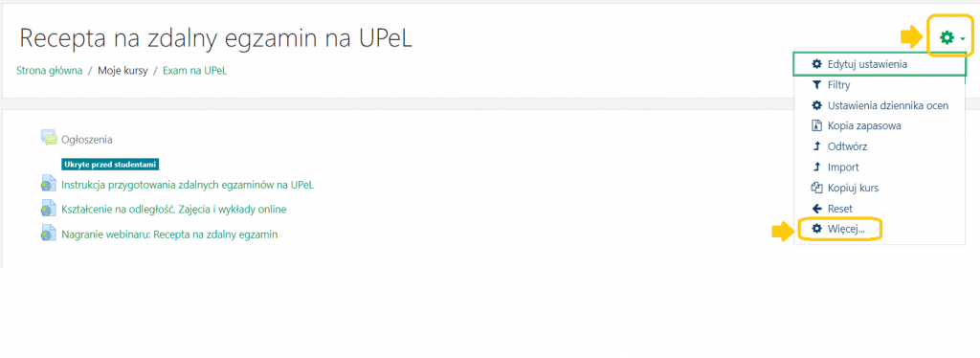Open Instrukcja przygotowania zdalnych egzaminów link
980x358 pixels.
click(x=188, y=185)
